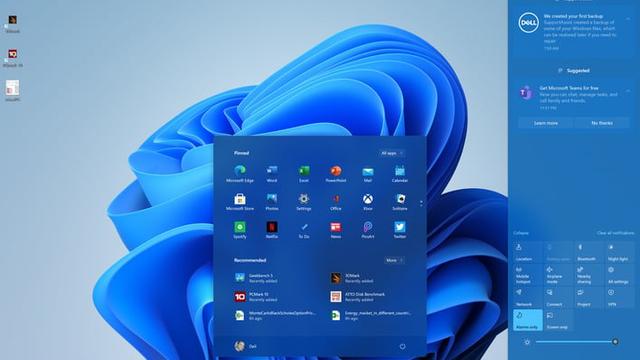Adjust the brightness slider handle

point(615,342)
